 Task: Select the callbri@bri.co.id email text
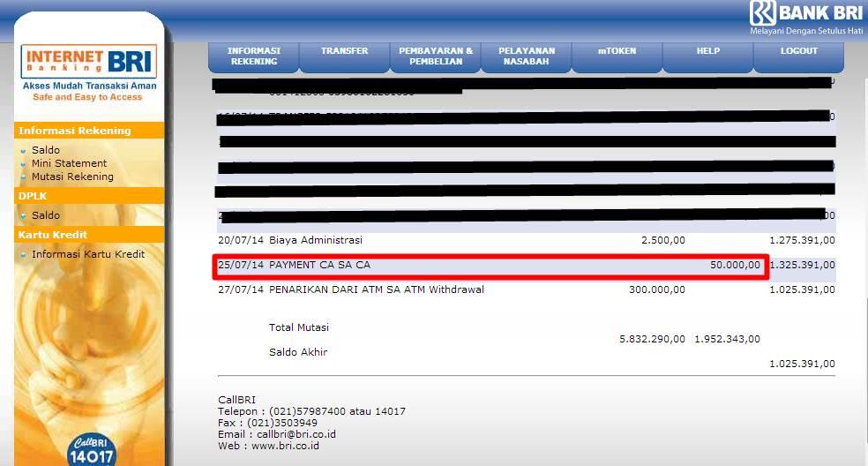click(x=296, y=434)
